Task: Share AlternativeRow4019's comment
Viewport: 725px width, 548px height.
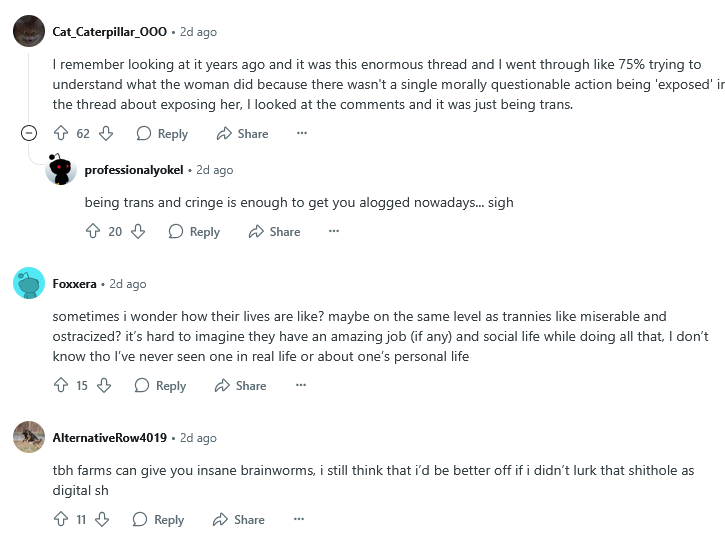Action: (x=238, y=519)
